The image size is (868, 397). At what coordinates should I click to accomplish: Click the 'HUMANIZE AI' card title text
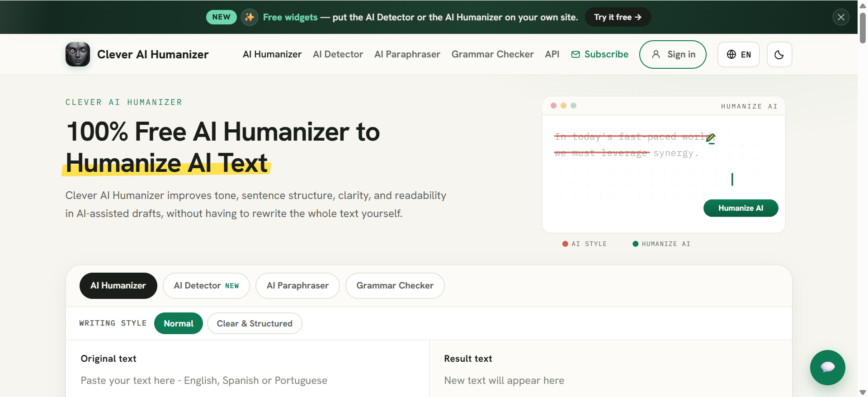pos(749,106)
